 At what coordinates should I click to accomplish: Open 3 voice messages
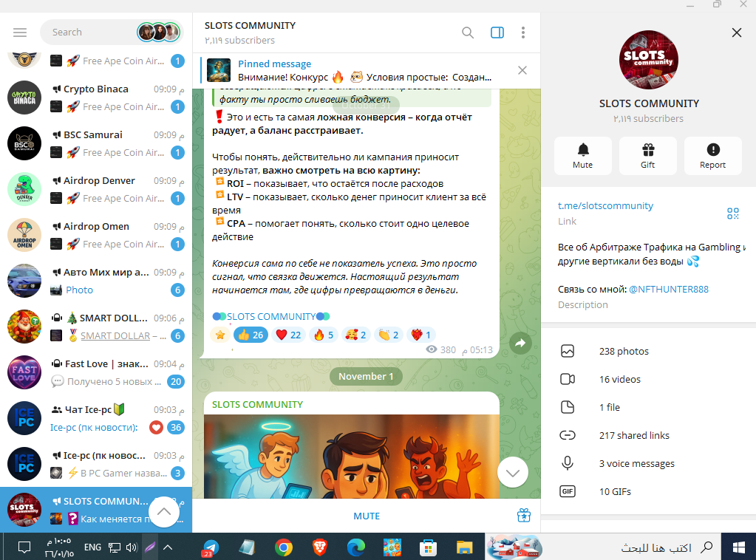[649, 464]
